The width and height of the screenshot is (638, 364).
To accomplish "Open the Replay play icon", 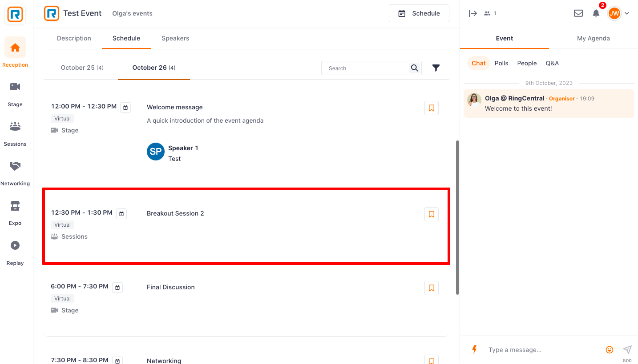I will [x=15, y=245].
